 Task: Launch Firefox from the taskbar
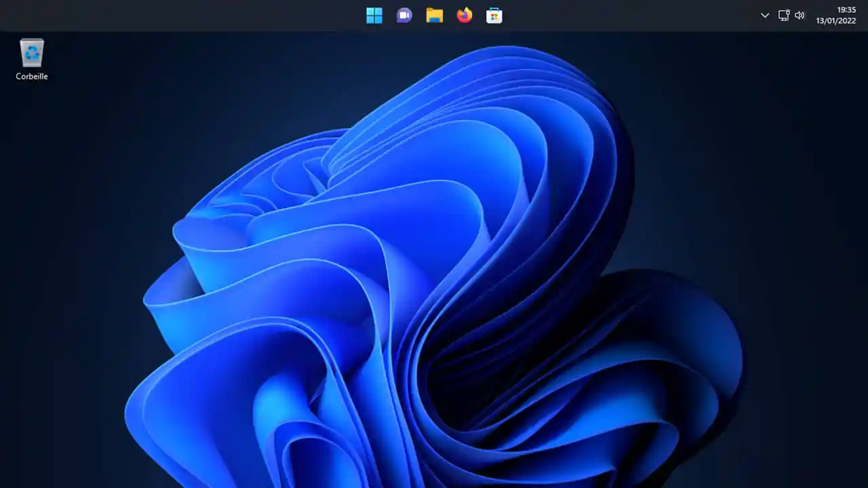pos(465,15)
